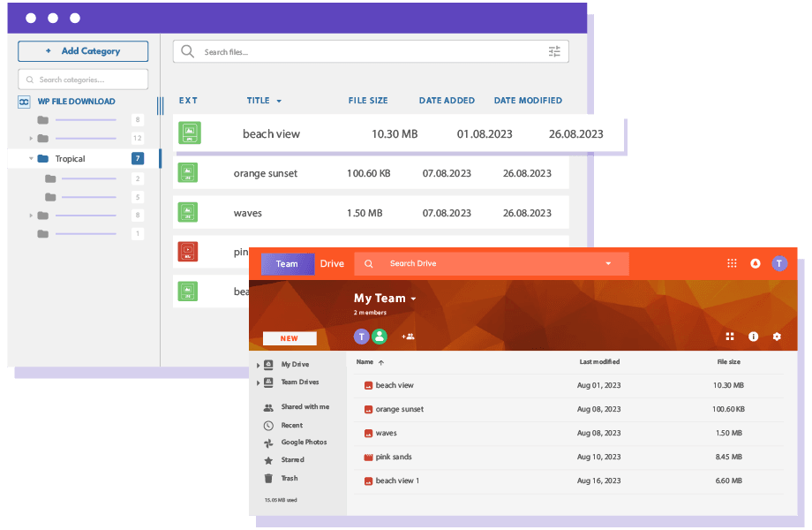Screen dimensions: 812x530
Task: Open the Search Drive dropdown arrow
Action: tap(608, 263)
